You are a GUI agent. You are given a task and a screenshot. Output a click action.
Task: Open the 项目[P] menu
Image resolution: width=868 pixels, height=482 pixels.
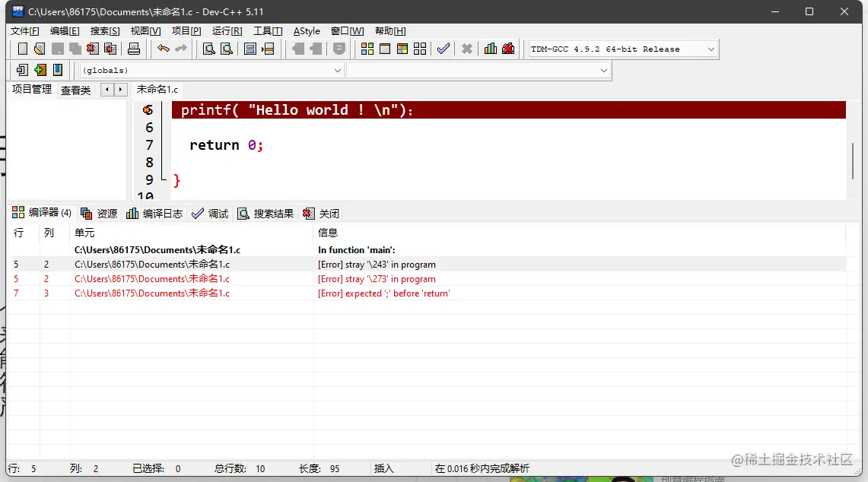pos(186,31)
